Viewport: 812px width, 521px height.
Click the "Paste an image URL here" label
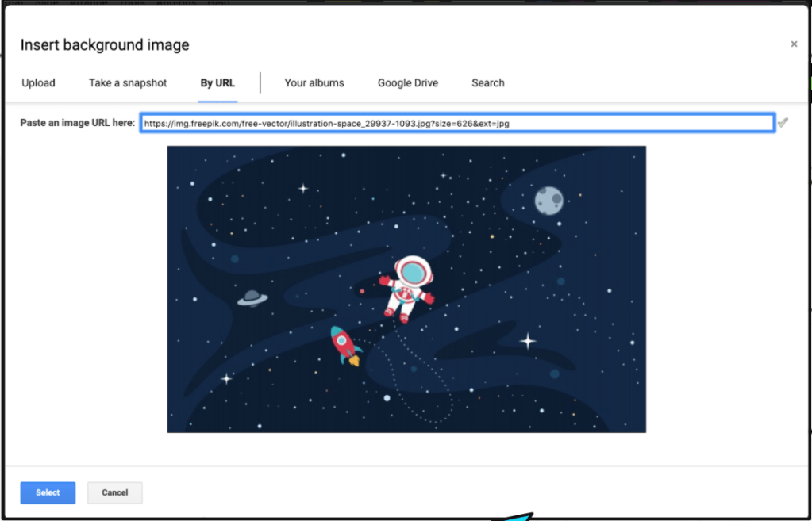(x=77, y=123)
